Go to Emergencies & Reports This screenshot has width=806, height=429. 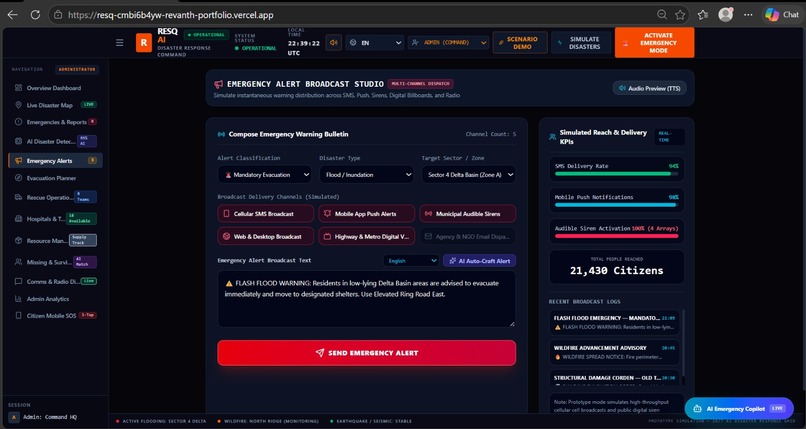57,122
